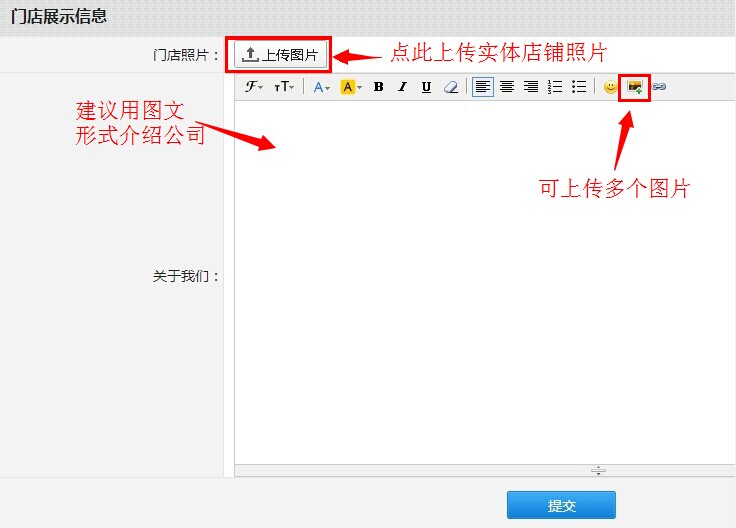Toggle bold formatting in editor toolbar
This screenshot has height=528, width=736.
[379, 87]
